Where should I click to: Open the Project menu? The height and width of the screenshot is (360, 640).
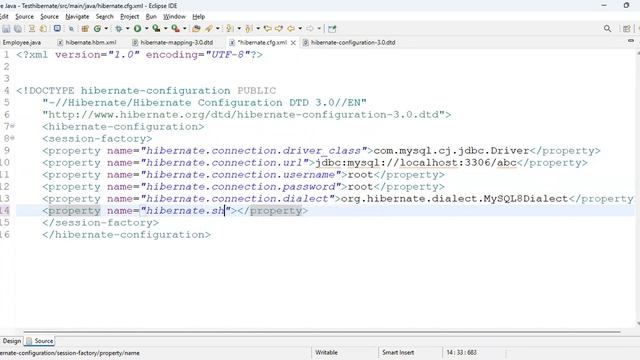click(129, 17)
